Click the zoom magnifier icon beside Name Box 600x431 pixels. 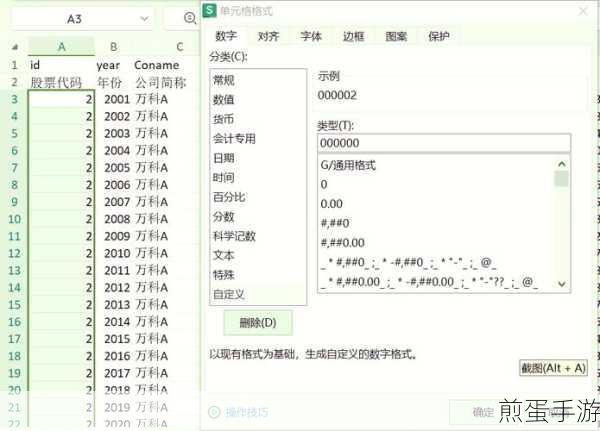(190, 18)
